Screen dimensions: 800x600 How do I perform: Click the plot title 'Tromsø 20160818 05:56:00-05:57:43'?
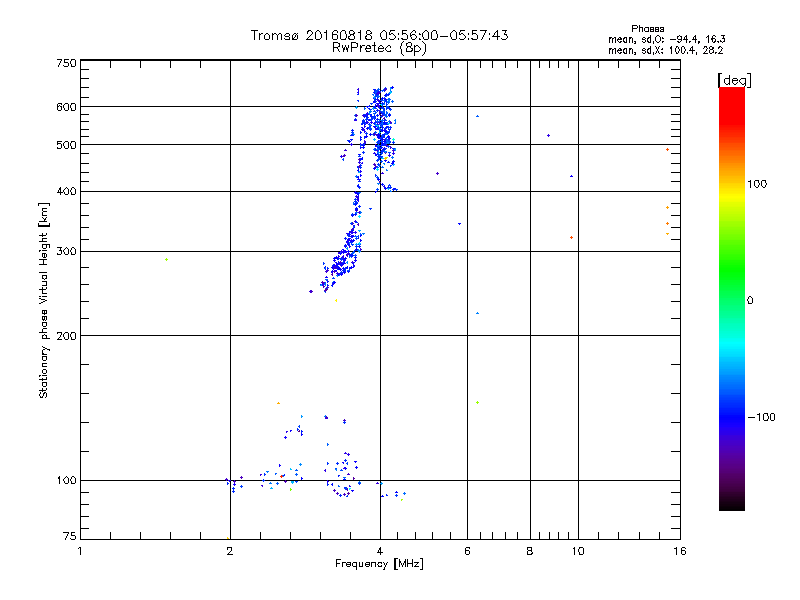(x=379, y=35)
